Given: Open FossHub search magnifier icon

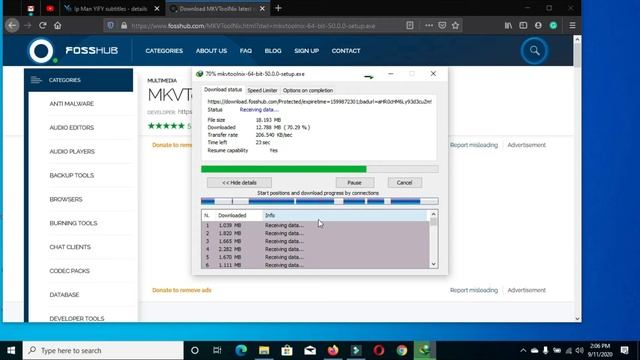Looking at the screenshot, I should pyautogui.click(x=534, y=51).
